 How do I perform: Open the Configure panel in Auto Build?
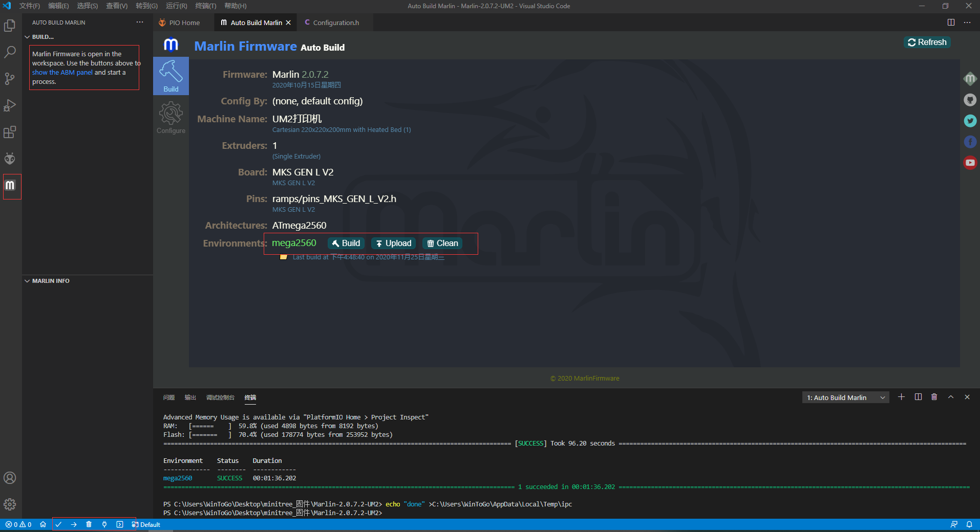point(171,117)
